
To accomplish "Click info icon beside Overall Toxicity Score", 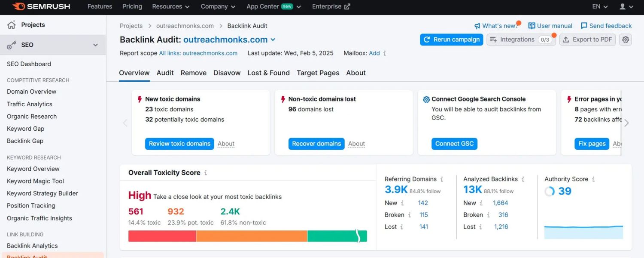I will [x=206, y=173].
